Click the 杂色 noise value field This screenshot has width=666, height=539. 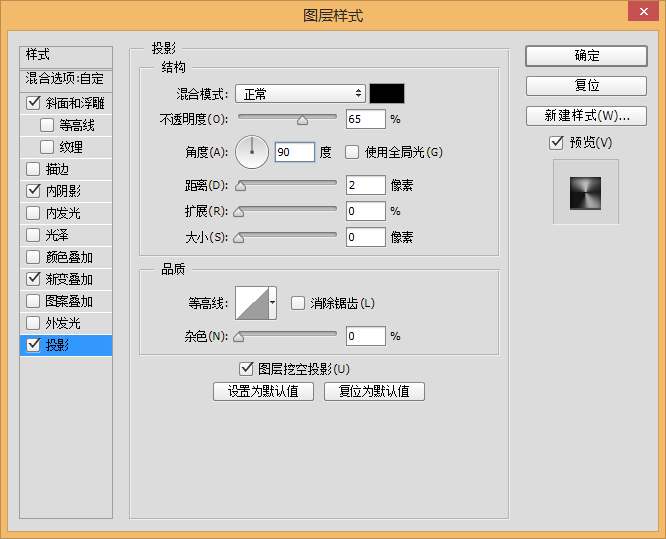(x=366, y=336)
